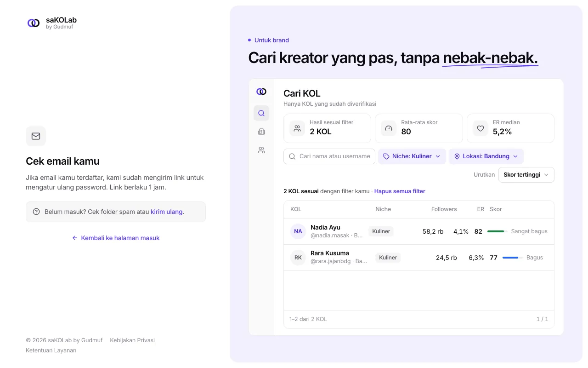
Task: Go back via Kembali ke halaman masuk
Action: [x=116, y=238]
